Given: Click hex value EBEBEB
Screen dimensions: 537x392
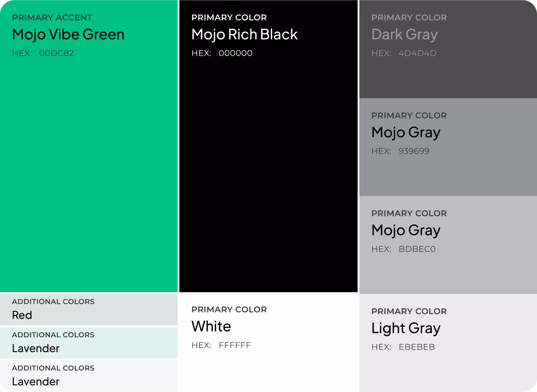Looking at the screenshot, I should (417, 347).
